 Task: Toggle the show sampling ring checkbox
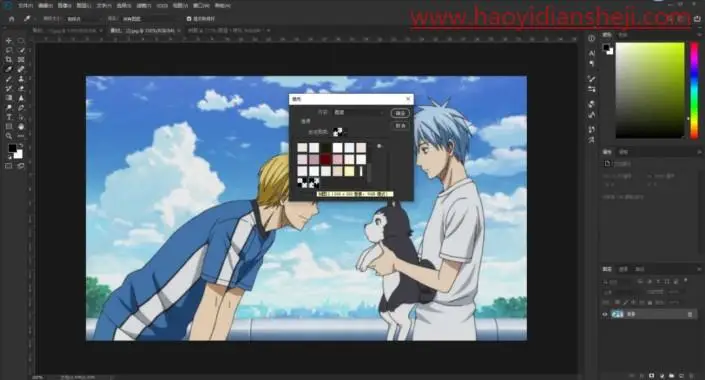[x=189, y=19]
